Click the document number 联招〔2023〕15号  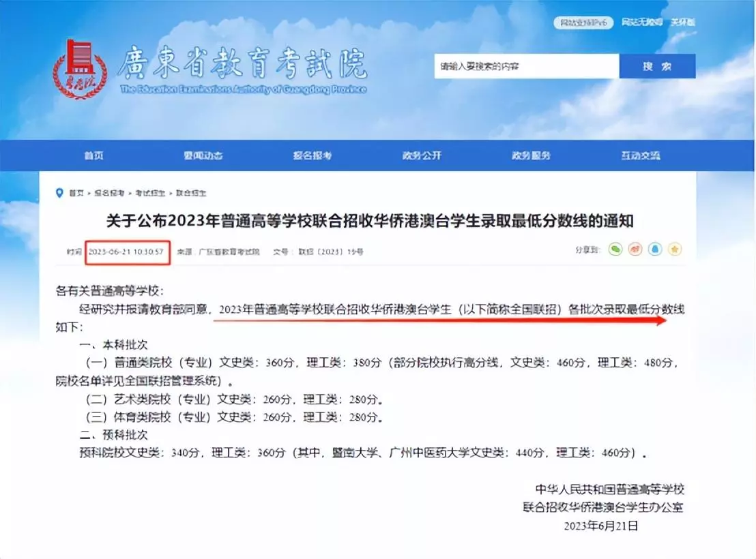coord(331,252)
